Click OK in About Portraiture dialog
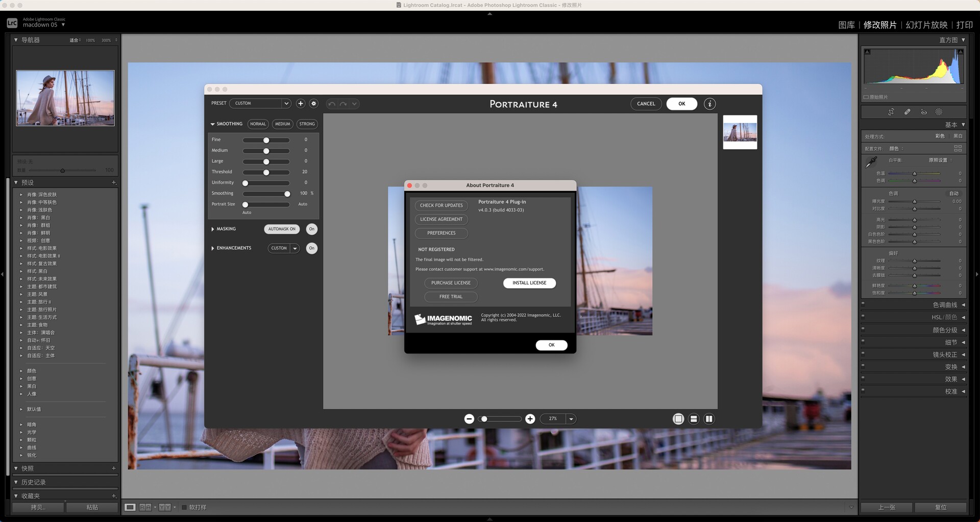 click(x=551, y=345)
